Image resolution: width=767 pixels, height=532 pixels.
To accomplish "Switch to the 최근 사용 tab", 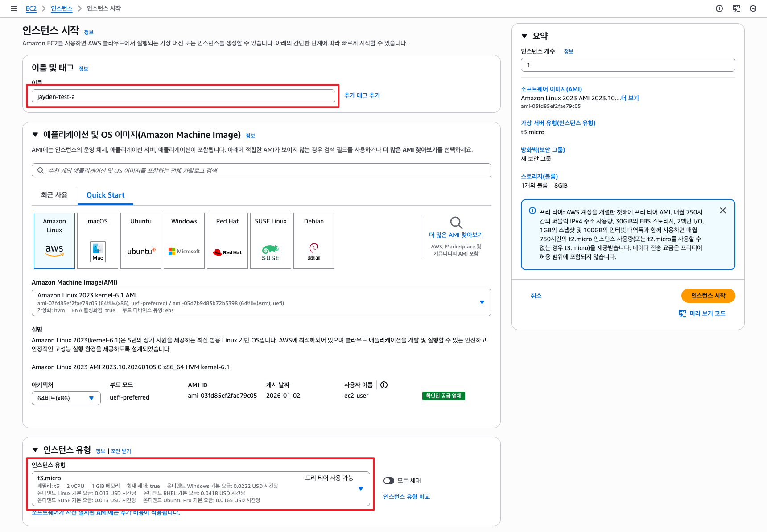I will click(54, 195).
